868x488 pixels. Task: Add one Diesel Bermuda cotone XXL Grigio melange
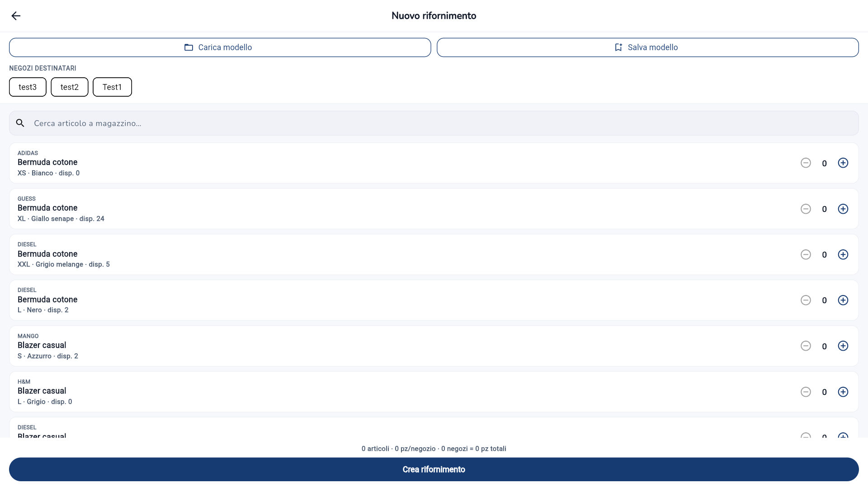(843, 254)
